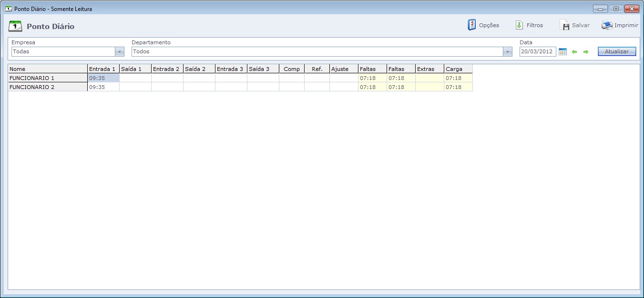Click the Saída 1 cell for FUNCIONARIO 1

coord(135,78)
